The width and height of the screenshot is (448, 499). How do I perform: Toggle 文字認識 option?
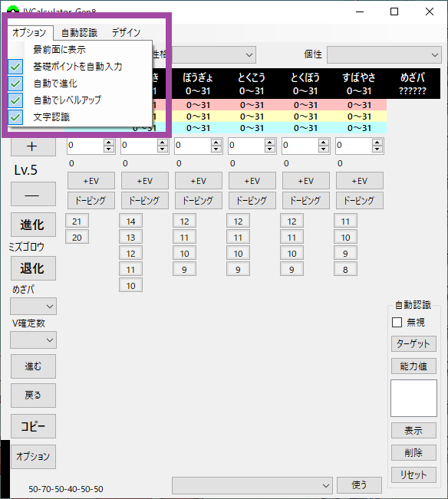pyautogui.click(x=80, y=117)
